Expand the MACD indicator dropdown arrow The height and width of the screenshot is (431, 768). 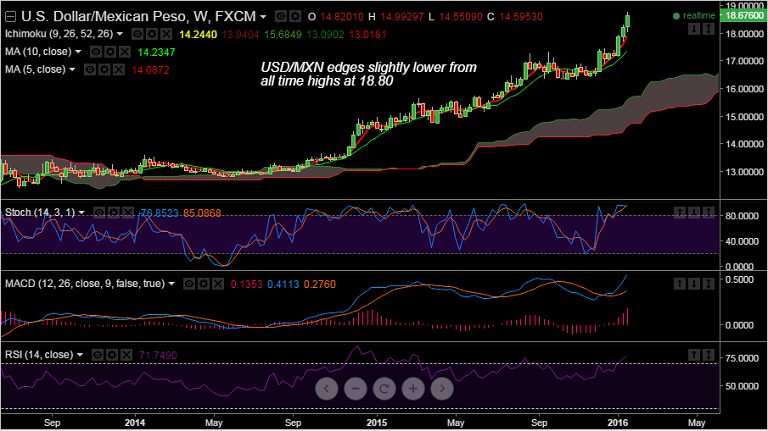coord(171,284)
